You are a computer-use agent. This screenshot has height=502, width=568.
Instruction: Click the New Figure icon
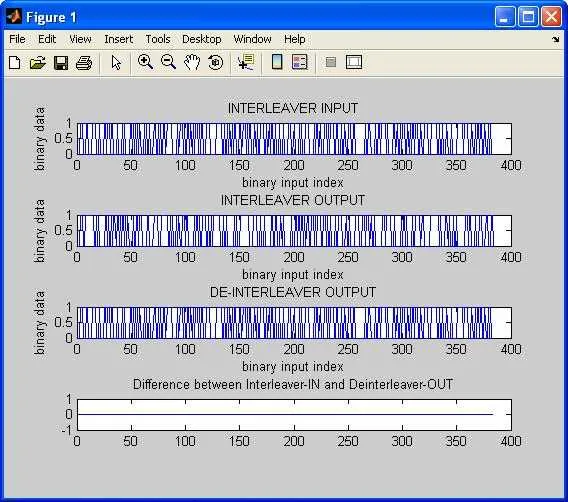click(14, 62)
